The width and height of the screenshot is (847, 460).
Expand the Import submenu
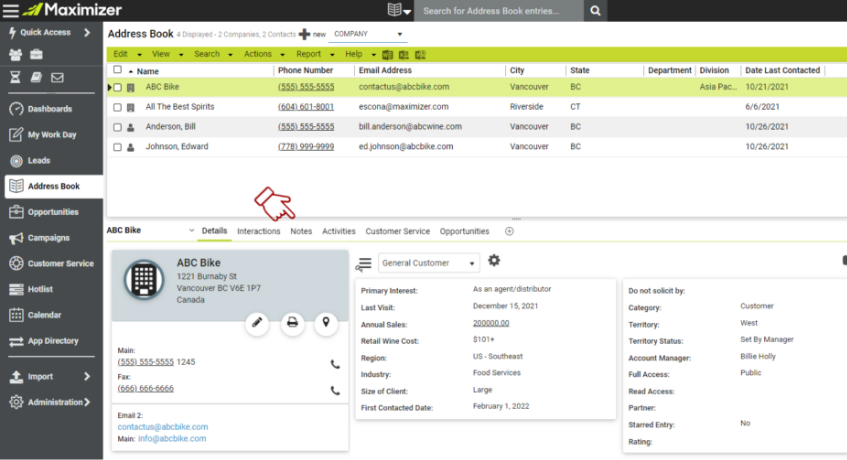point(87,376)
